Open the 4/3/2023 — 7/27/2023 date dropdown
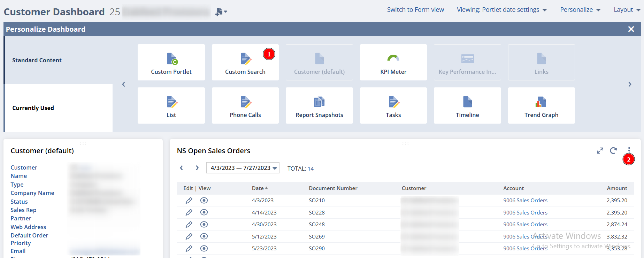Viewport: 644px width, 258px height. (243, 168)
